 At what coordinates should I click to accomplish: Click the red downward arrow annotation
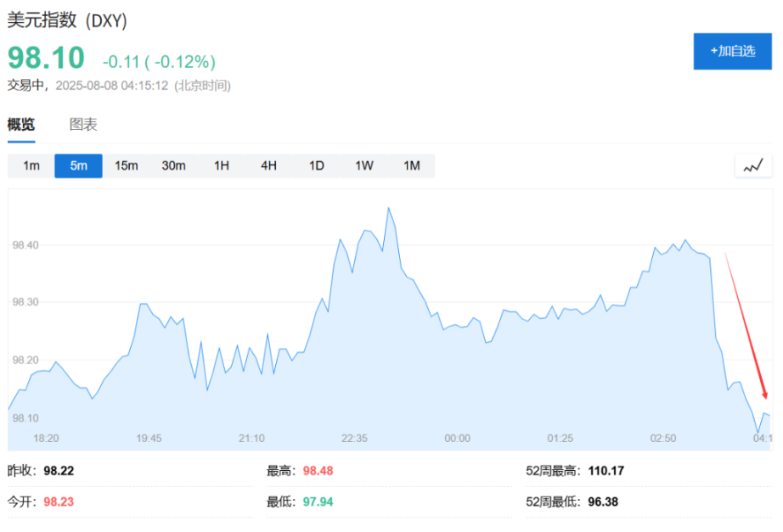746,324
